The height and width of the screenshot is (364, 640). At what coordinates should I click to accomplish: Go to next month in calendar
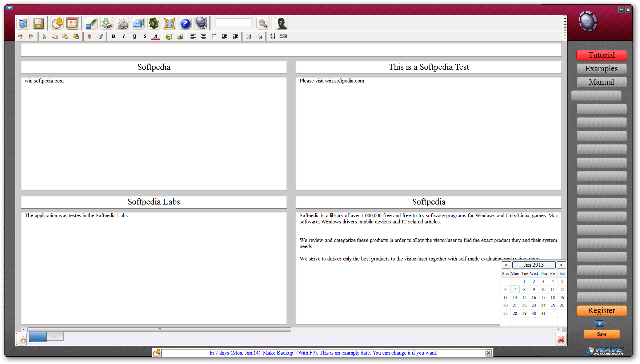(x=561, y=265)
